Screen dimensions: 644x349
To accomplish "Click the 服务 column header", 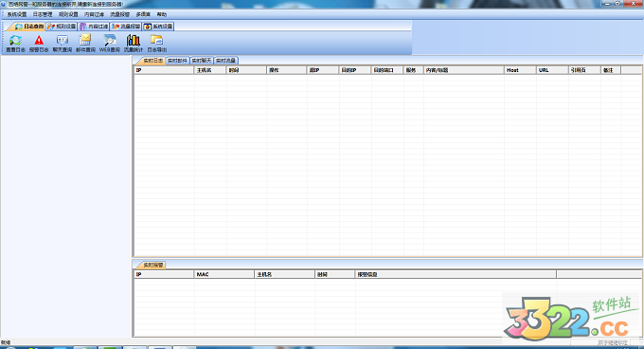I will (414, 70).
